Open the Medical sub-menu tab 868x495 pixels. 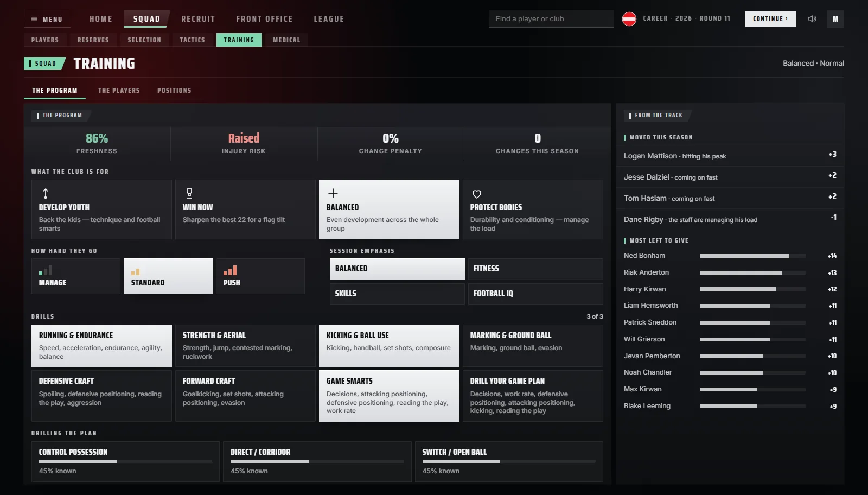click(286, 40)
